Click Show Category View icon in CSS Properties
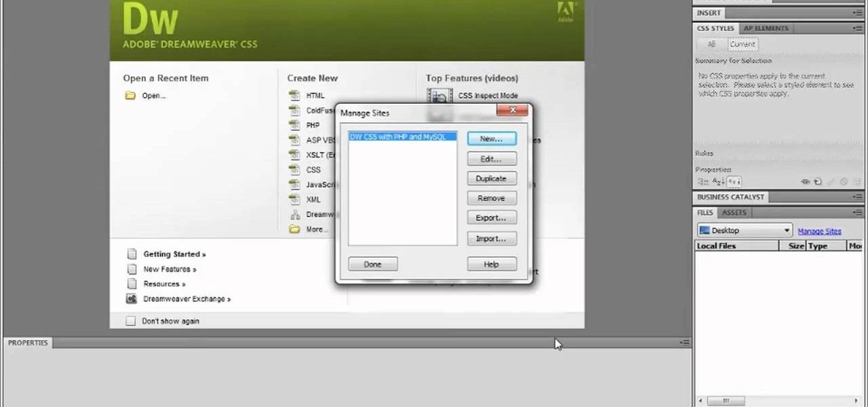This screenshot has width=868, height=407. [x=703, y=182]
